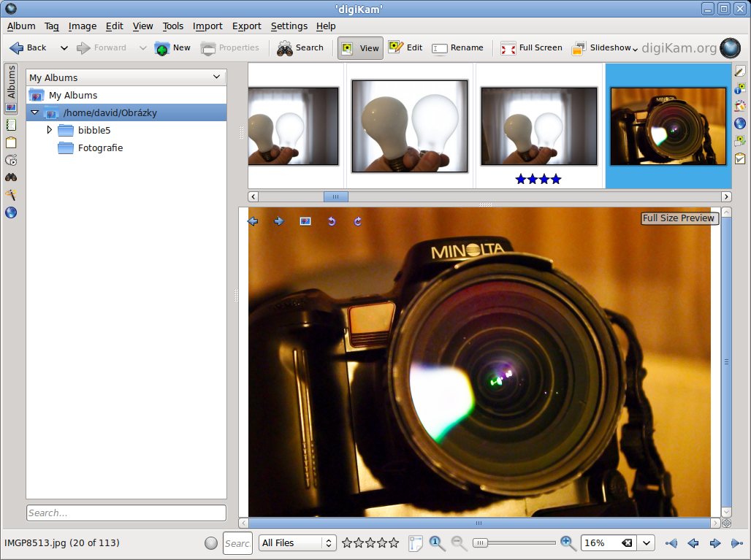
Task: Click the zoom in magnifier in status bar
Action: point(568,542)
